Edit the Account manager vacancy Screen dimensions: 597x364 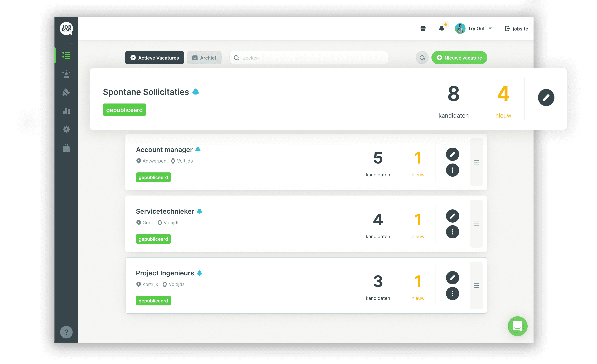(452, 154)
